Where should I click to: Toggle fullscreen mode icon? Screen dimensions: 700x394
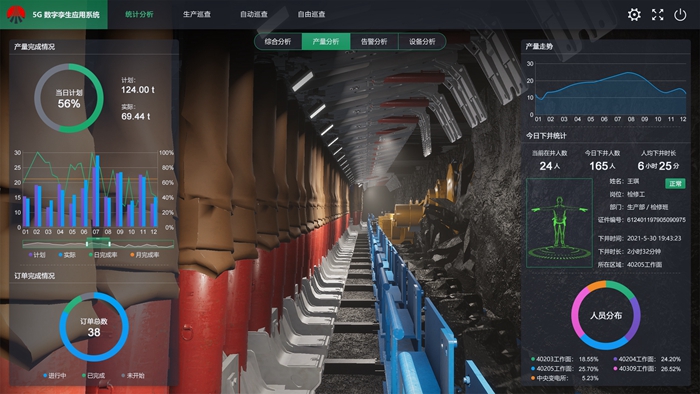[x=658, y=15]
